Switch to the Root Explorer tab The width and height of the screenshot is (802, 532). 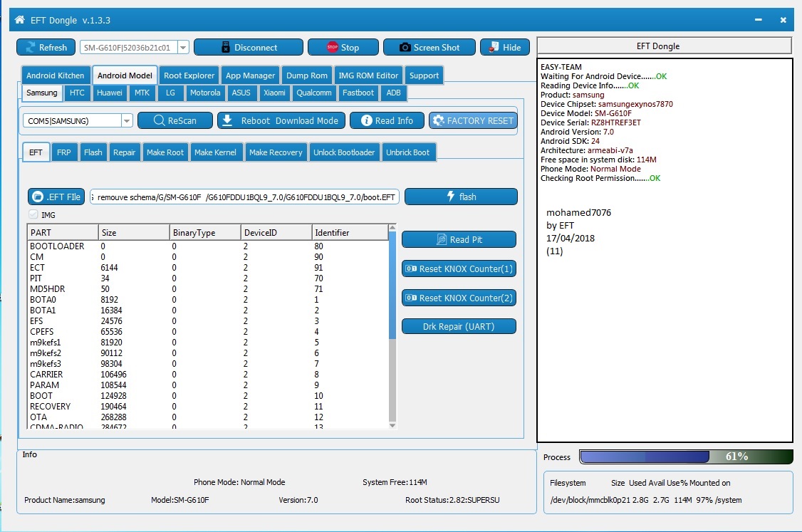[x=189, y=75]
